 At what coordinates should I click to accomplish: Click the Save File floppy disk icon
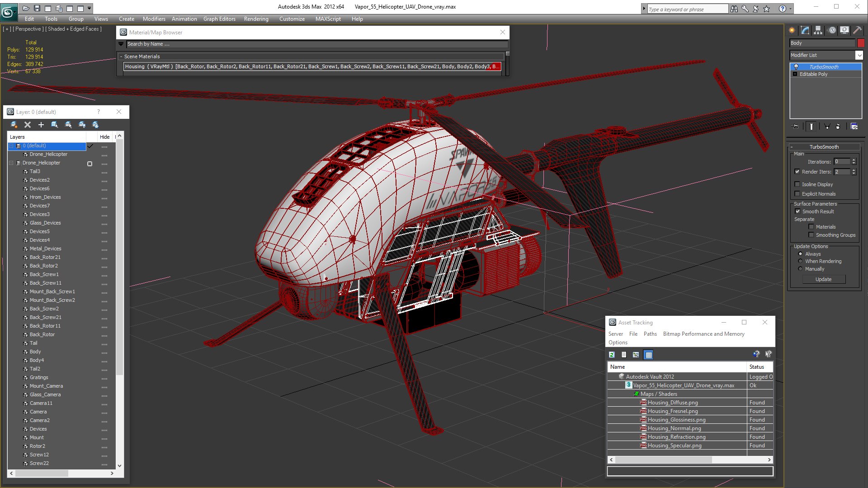click(37, 8)
